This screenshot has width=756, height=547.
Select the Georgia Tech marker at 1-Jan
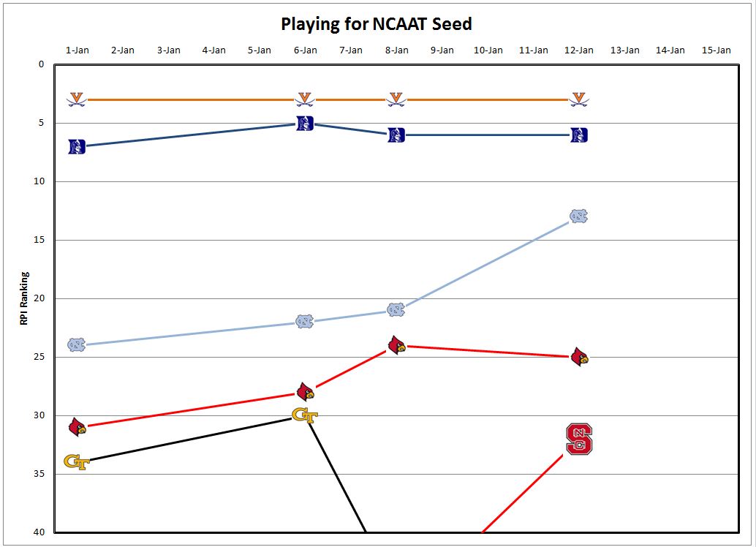(x=77, y=462)
